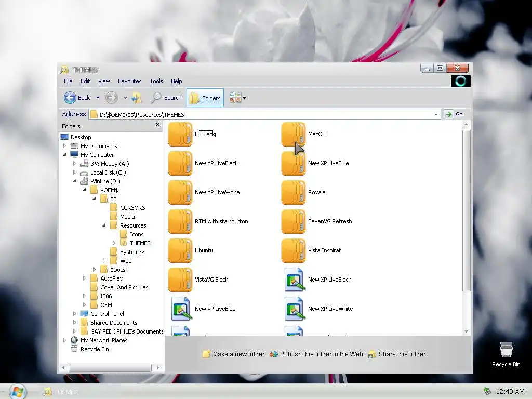Click Make a new folder link
This screenshot has width=532, height=399.
click(233, 354)
